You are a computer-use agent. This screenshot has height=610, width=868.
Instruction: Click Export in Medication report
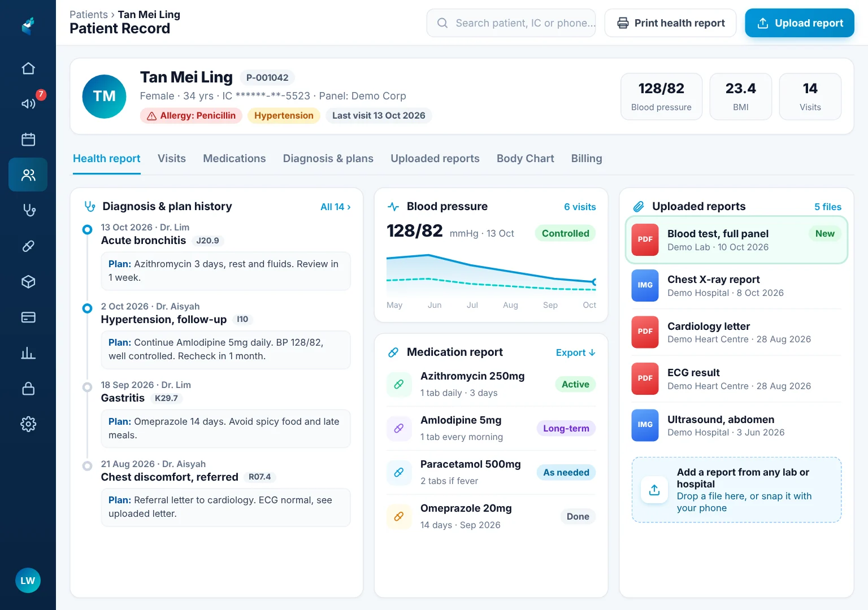576,352
